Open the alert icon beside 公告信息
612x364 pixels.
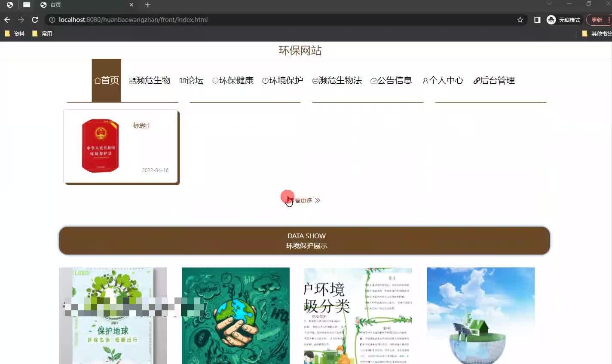point(373,80)
